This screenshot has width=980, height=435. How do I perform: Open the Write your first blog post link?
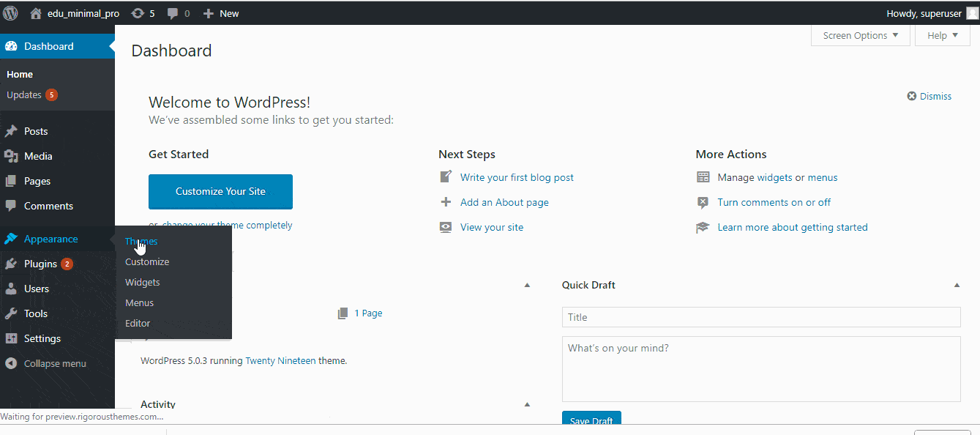coord(517,177)
